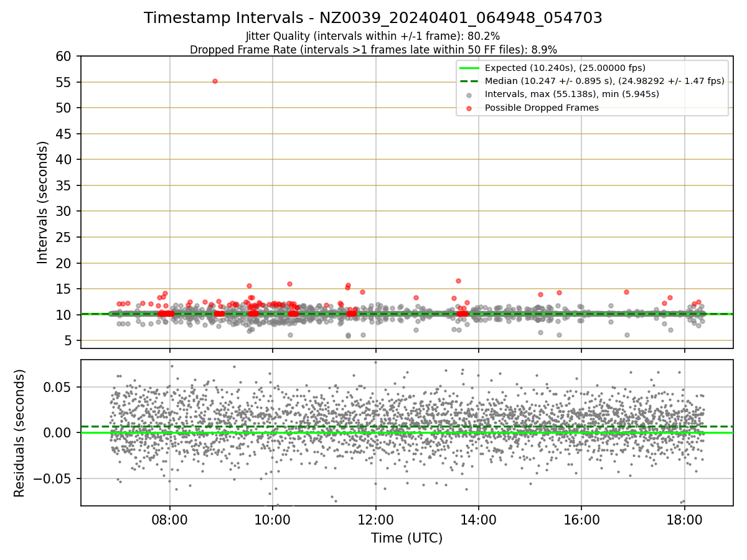The width and height of the screenshot is (747, 560).
Task: Click the solid green Expected line sample in legend
Action: pos(469,68)
